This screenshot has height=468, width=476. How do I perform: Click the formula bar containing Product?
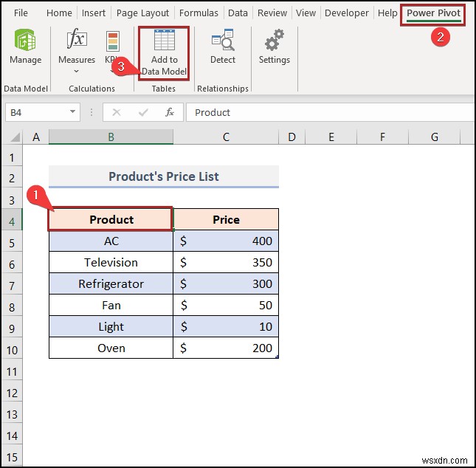pos(331,112)
